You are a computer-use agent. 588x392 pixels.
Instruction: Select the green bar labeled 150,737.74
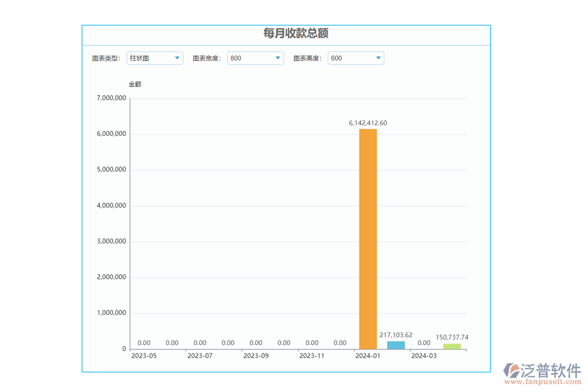tap(452, 345)
